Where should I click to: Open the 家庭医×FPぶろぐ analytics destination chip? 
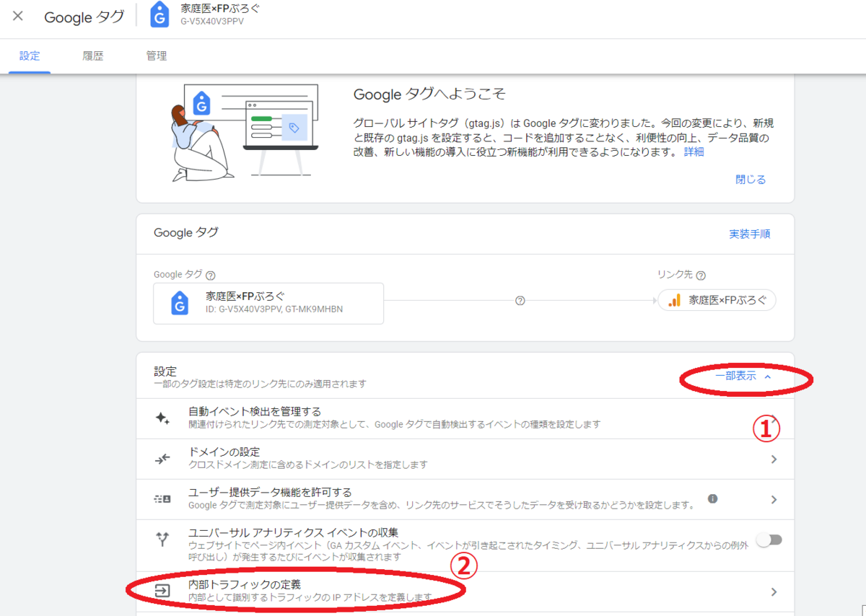[717, 301]
